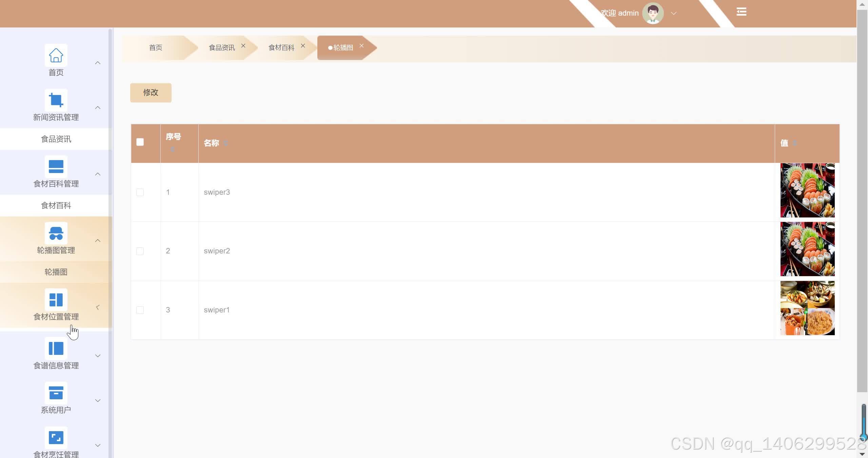The width and height of the screenshot is (868, 458).
Task: Open the admin user dropdown arrow
Action: pyautogui.click(x=674, y=14)
